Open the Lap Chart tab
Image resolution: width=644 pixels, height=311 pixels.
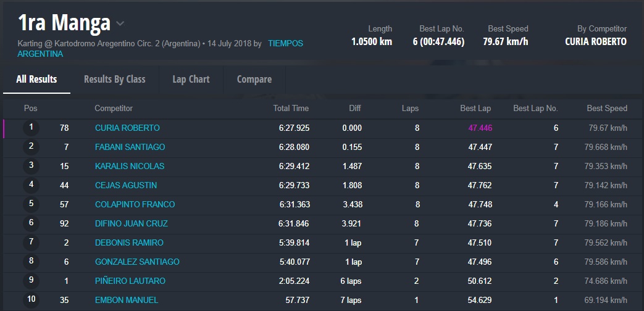(x=191, y=79)
